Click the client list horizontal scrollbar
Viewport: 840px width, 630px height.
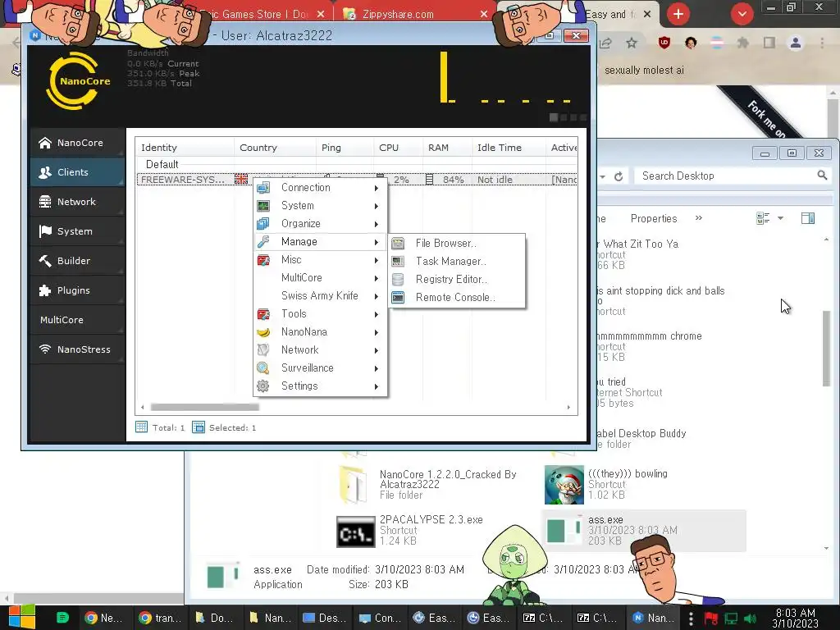coord(204,407)
